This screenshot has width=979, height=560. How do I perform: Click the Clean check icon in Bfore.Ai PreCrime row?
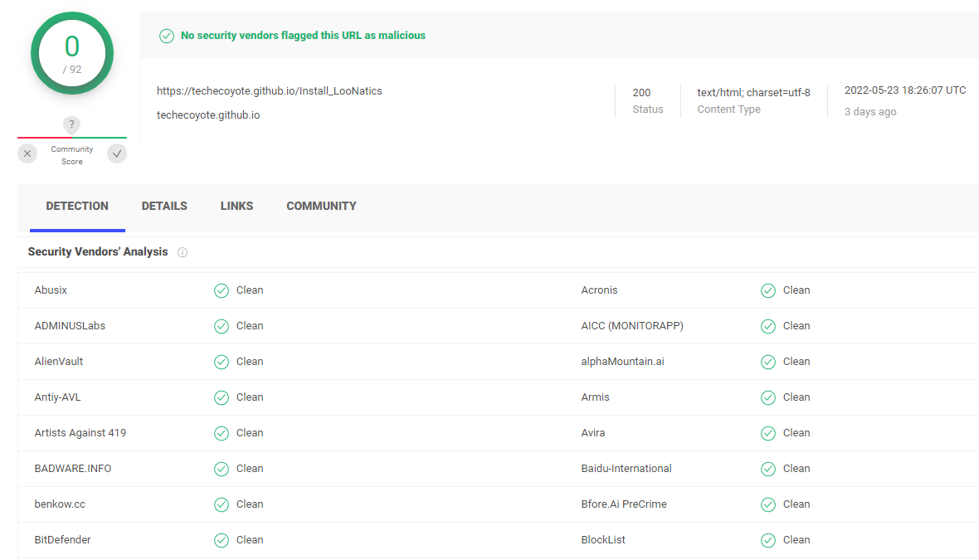[x=768, y=504]
